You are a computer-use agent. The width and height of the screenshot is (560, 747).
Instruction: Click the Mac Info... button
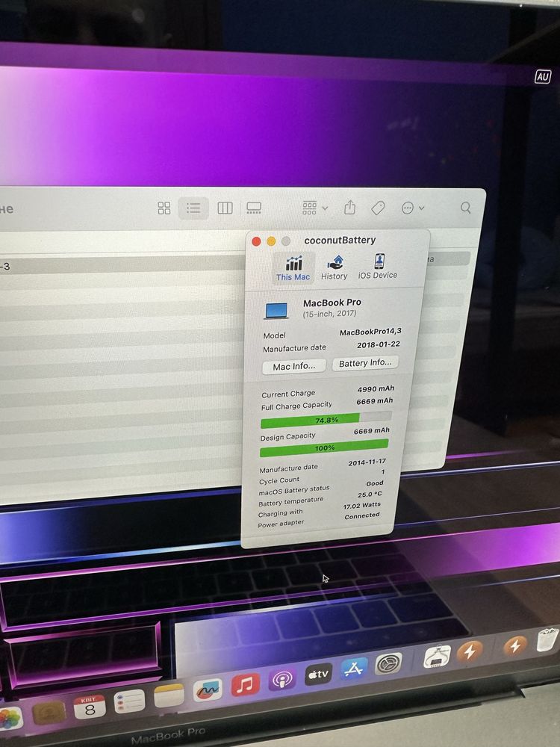tap(293, 366)
